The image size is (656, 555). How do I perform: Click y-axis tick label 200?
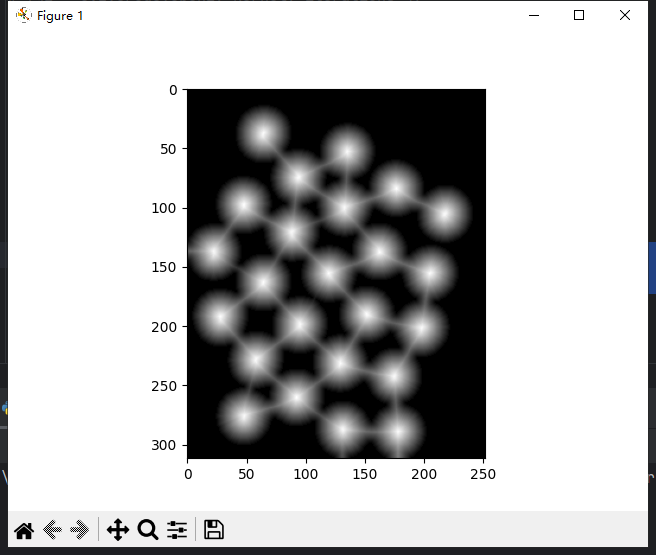(164, 327)
